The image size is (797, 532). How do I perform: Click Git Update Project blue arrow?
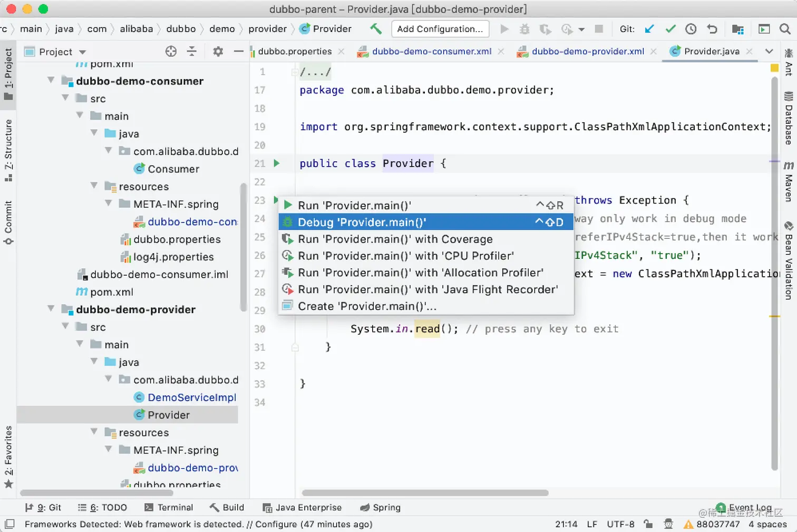(649, 28)
